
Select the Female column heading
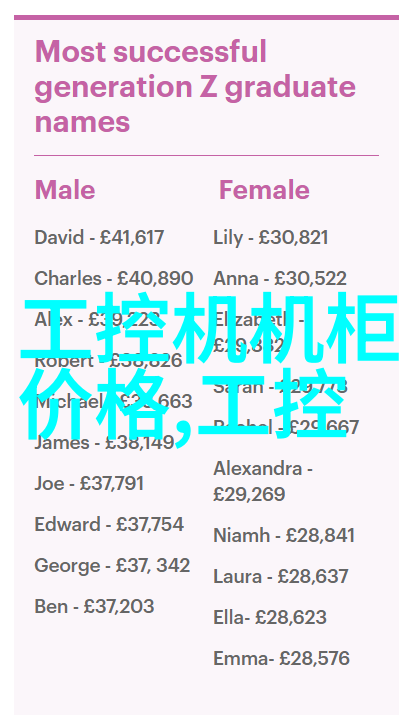(x=264, y=190)
